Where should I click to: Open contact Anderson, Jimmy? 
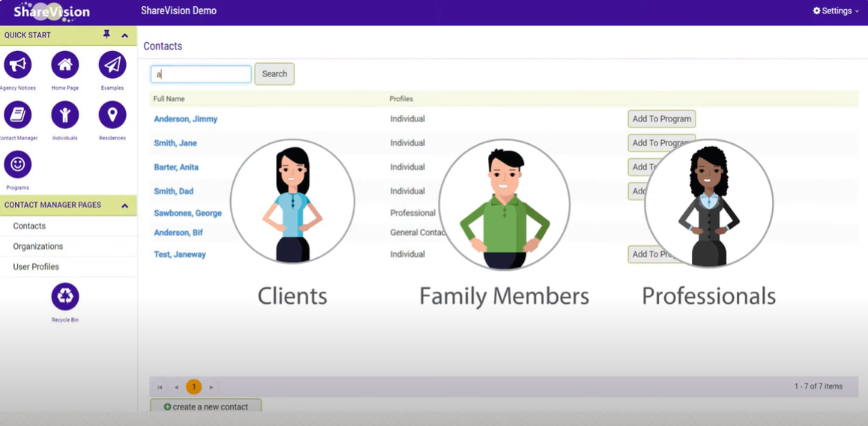(x=185, y=119)
